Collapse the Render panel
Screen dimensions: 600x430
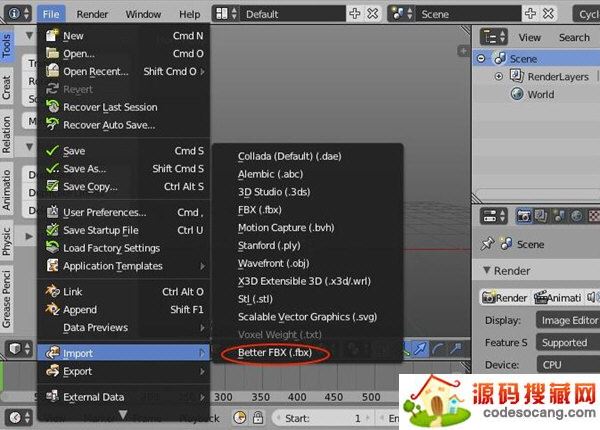pos(487,270)
